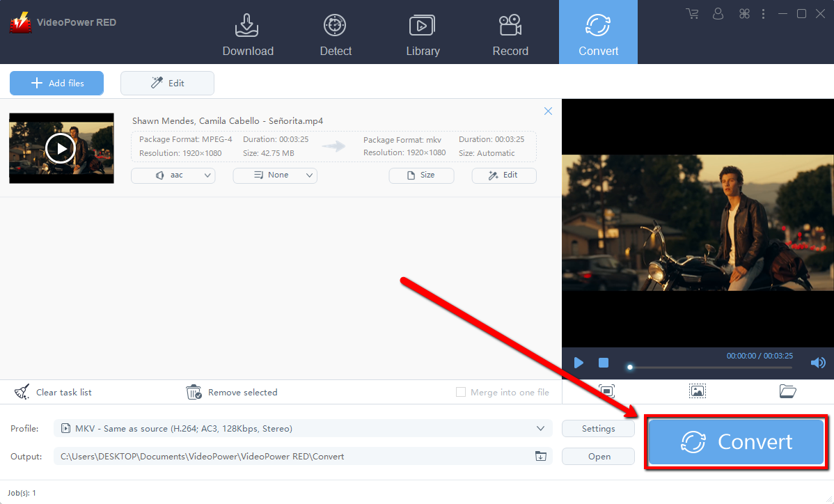The width and height of the screenshot is (834, 504).
Task: Open the three-dot overflow menu
Action: coord(763,13)
